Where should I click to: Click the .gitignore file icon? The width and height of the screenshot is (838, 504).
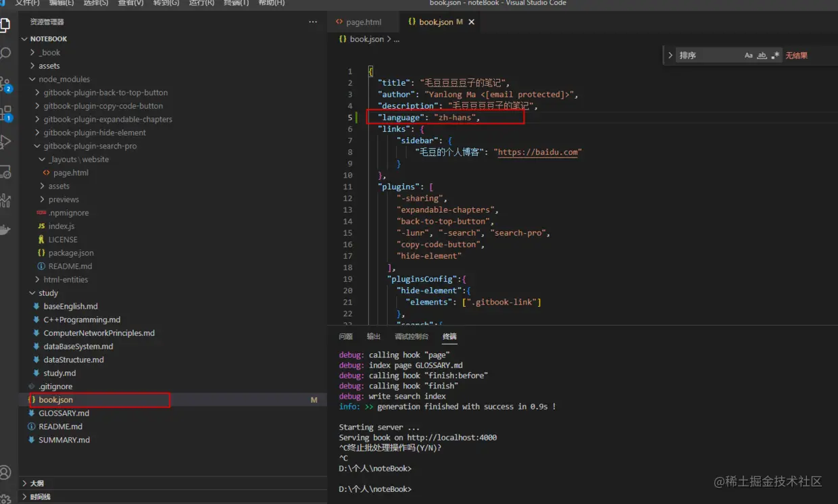pos(32,386)
